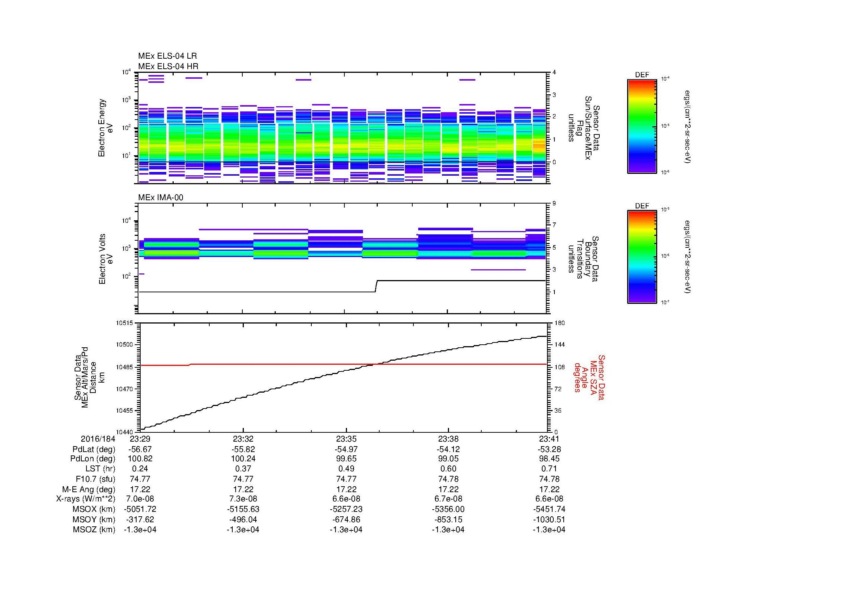868x614 pixels.
Task: Click the MSOX (km) row label
Action: [x=94, y=509]
